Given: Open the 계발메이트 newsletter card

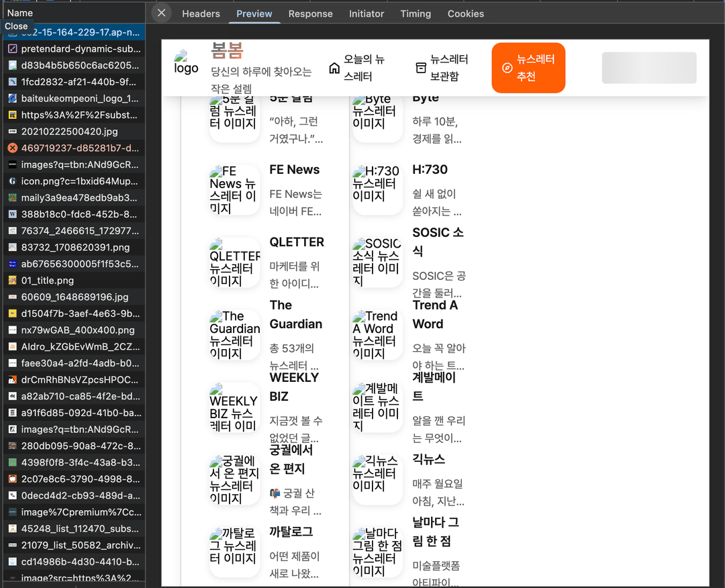Looking at the screenshot, I should click(411, 407).
